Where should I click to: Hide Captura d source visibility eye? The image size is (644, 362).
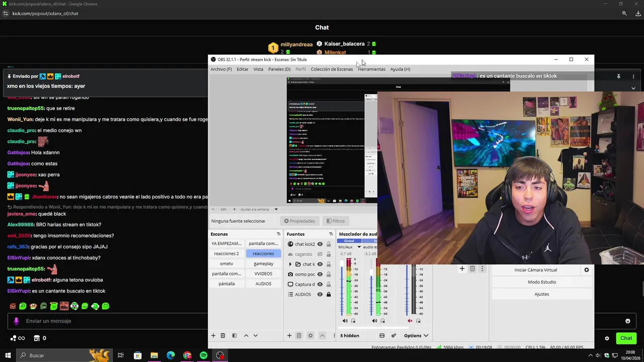[319, 284]
